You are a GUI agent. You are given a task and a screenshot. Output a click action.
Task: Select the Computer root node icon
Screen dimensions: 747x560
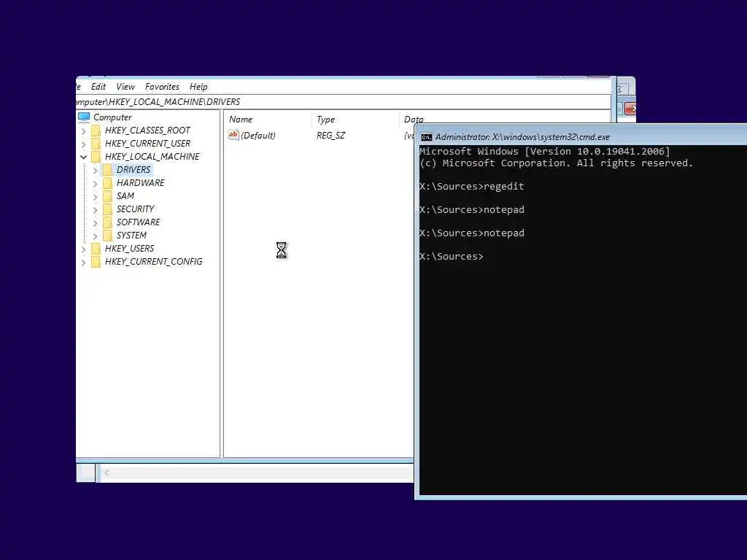click(84, 117)
